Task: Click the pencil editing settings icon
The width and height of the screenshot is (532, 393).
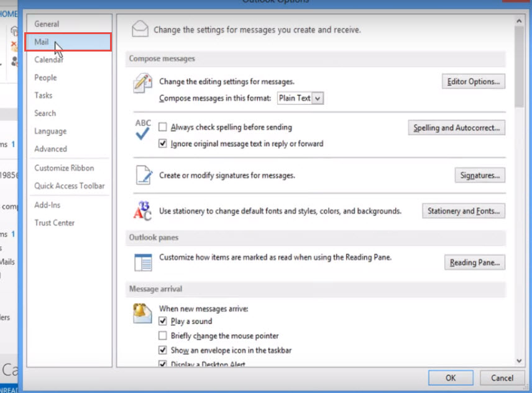Action: 142,83
